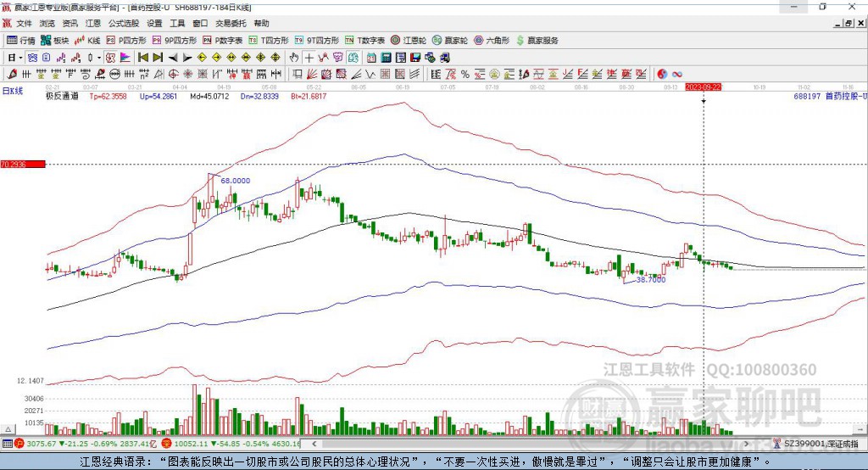Move chart left with black left arrow
The height and width of the screenshot is (470, 868).
coord(173,58)
